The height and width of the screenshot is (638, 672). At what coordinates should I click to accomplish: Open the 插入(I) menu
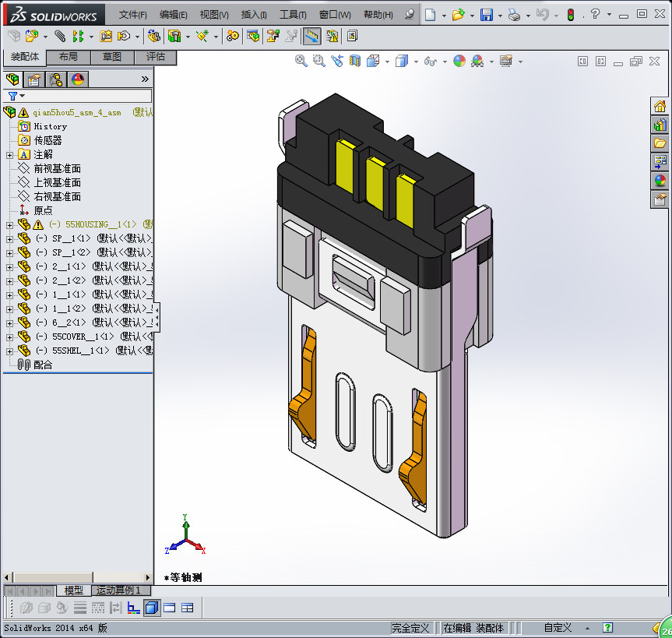coord(254,15)
